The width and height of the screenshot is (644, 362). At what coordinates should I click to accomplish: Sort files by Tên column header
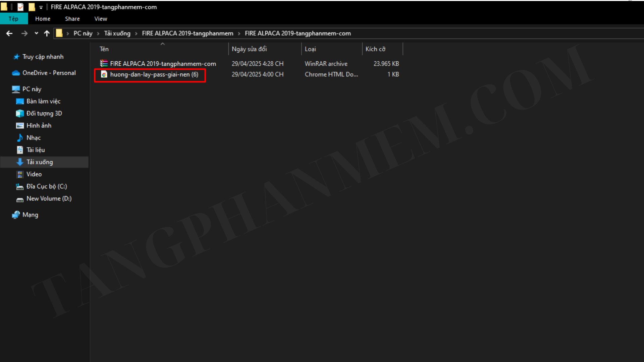(104, 49)
